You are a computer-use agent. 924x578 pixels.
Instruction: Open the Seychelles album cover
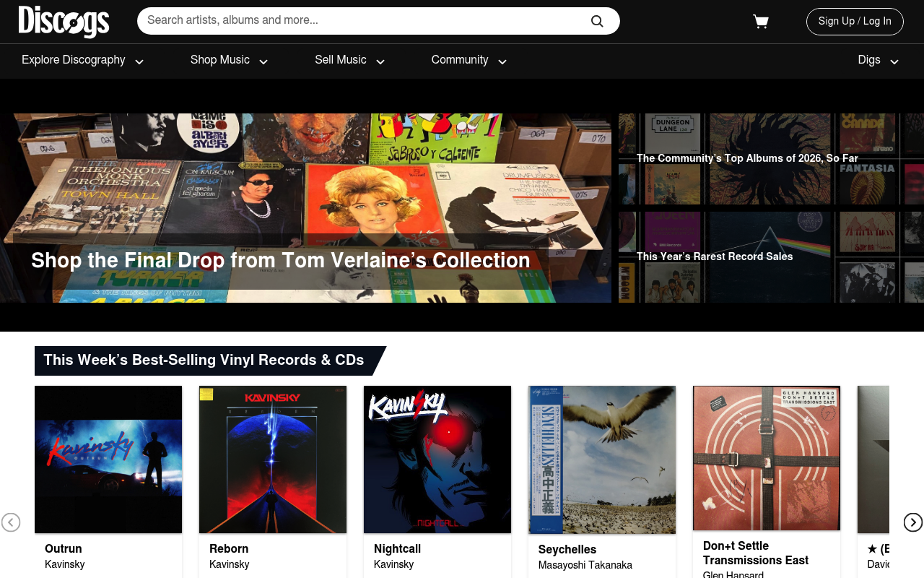pyautogui.click(x=602, y=460)
